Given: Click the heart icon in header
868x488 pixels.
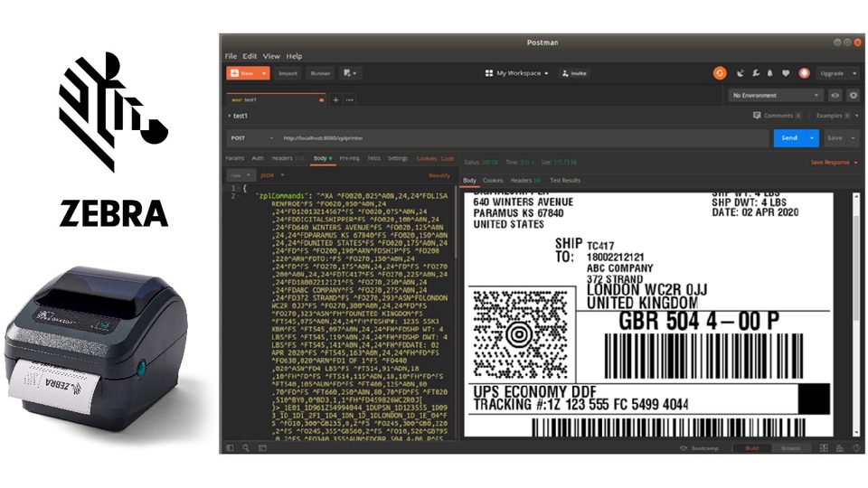Looking at the screenshot, I should pyautogui.click(x=786, y=73).
